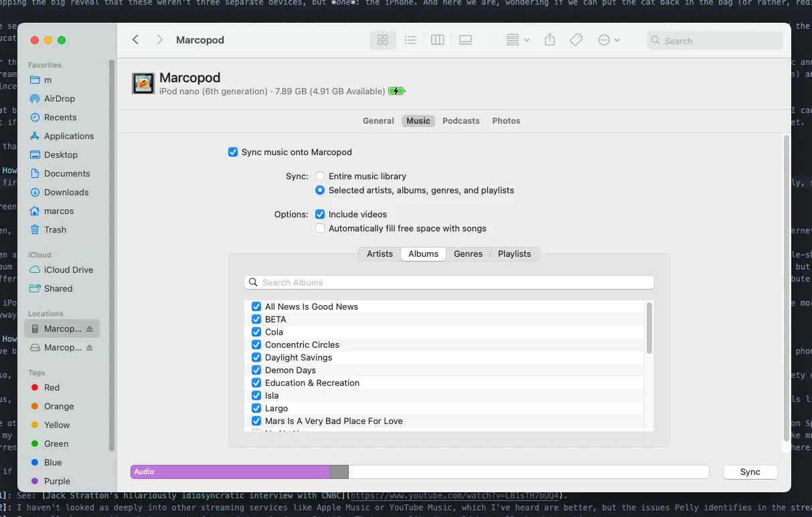Switch Finder to column view
Viewport: 812px width, 517px height.
pyautogui.click(x=438, y=39)
